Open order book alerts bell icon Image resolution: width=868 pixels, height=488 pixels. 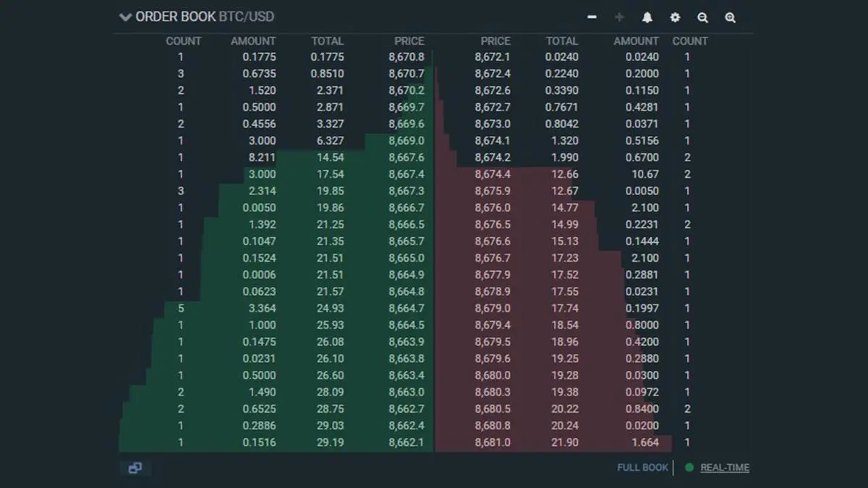(647, 17)
